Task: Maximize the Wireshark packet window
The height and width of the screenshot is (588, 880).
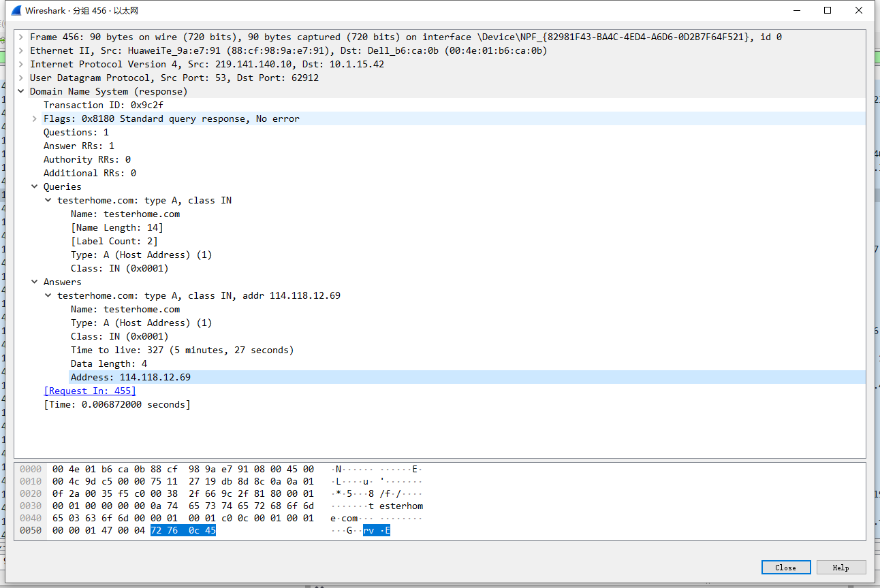Action: [x=828, y=10]
